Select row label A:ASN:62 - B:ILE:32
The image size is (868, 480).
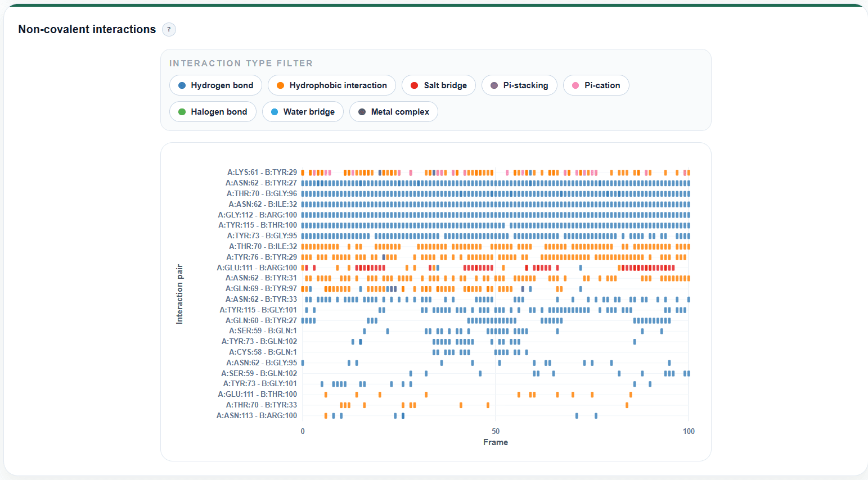(263, 205)
